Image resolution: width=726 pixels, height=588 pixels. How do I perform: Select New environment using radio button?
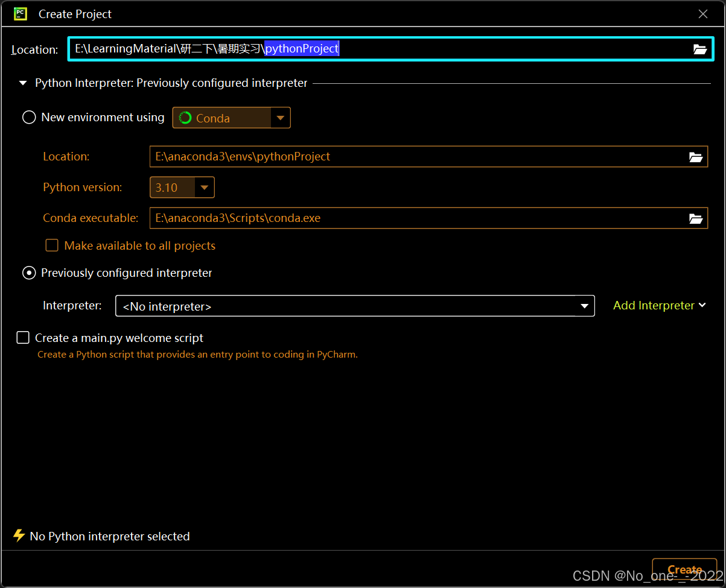point(29,117)
